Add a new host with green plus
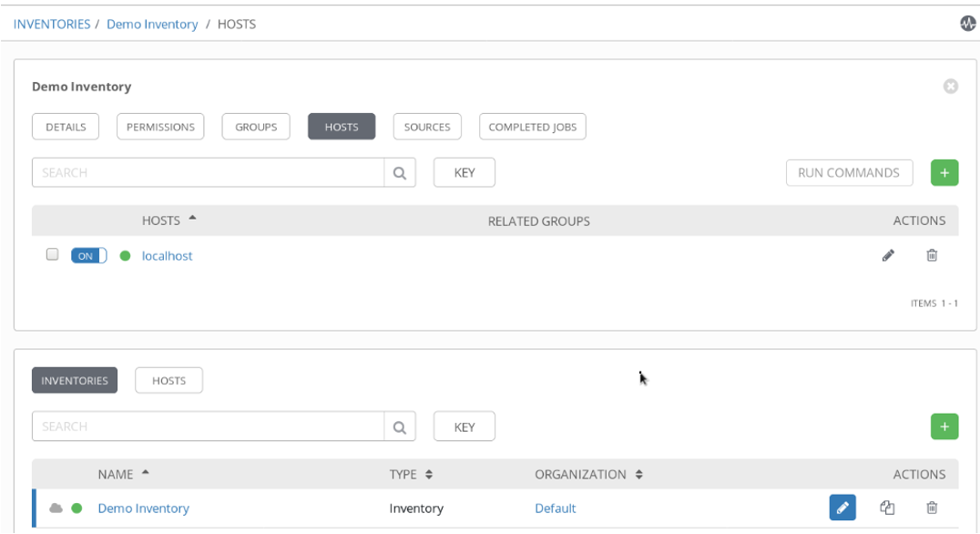980x534 pixels. coord(944,172)
